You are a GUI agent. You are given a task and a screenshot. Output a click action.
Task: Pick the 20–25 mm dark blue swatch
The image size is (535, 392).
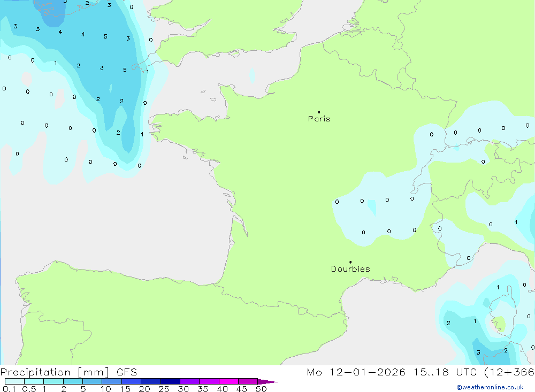point(151,381)
